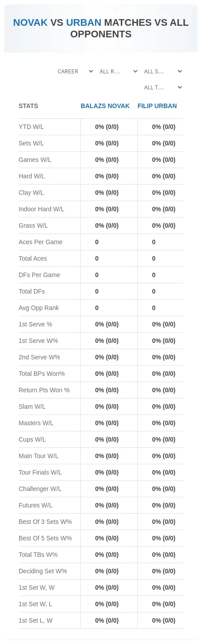This screenshot has width=202, height=644.
Task: Click the Clay W/L row label
Action: [x=31, y=193]
